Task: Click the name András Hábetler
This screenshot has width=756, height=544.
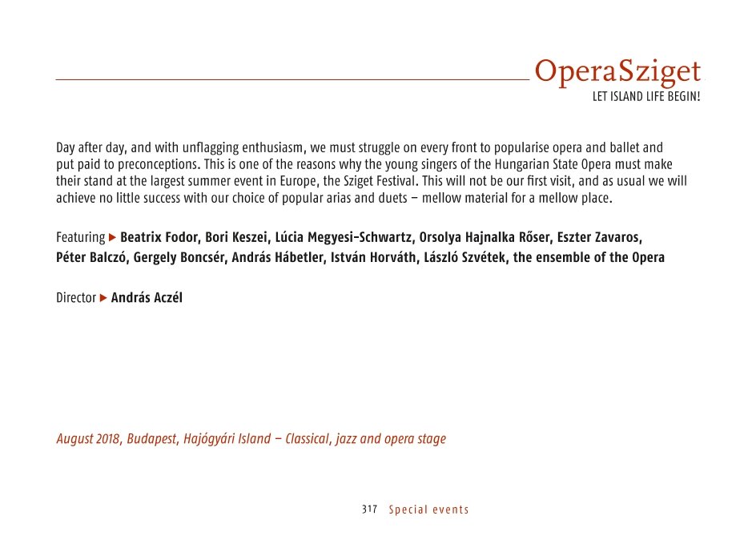Action: click(277, 257)
